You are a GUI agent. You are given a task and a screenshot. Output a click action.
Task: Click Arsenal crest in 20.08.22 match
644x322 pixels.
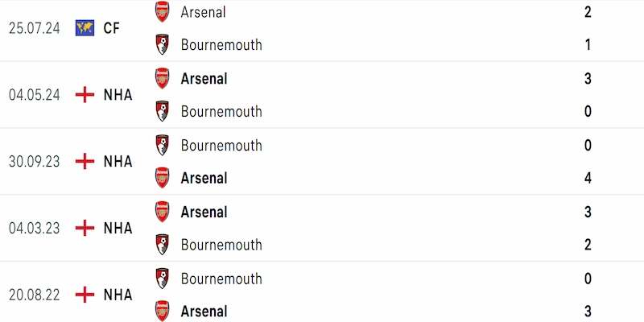(163, 311)
